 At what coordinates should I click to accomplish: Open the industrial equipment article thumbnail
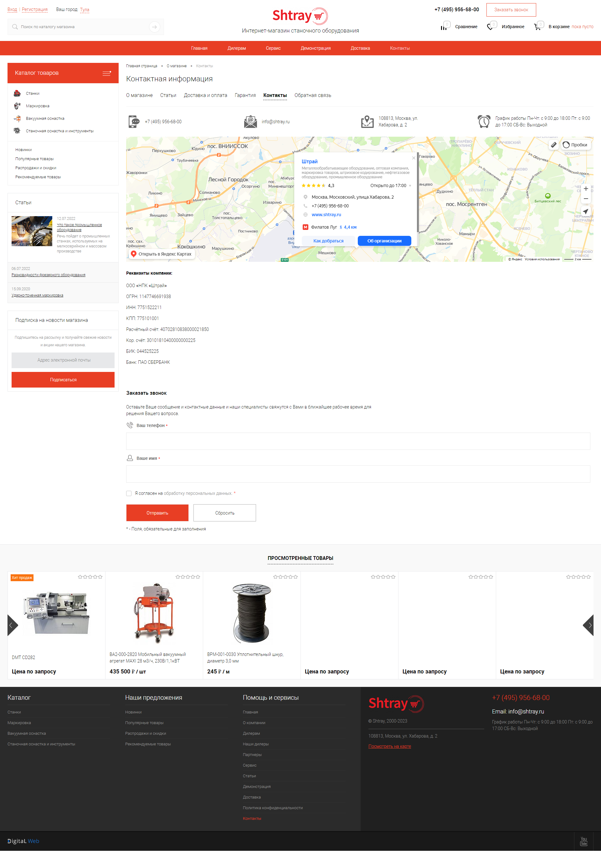pyautogui.click(x=32, y=231)
